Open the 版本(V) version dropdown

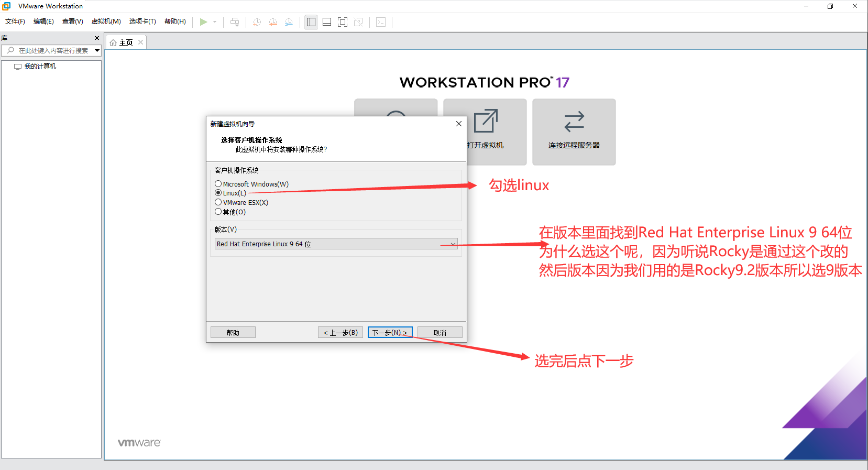coord(336,244)
